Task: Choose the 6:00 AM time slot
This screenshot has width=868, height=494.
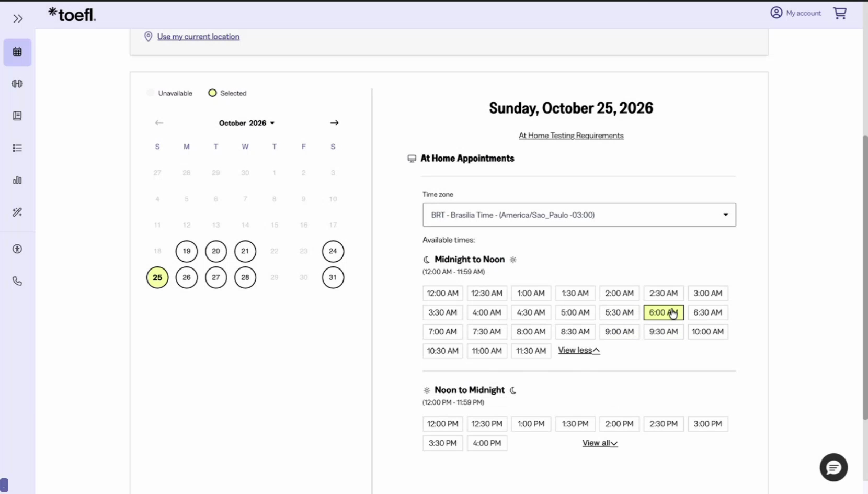Action: (664, 312)
